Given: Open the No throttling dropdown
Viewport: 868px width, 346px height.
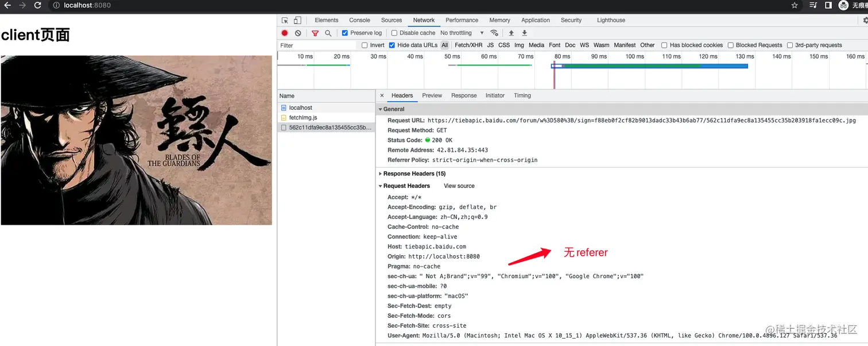Looking at the screenshot, I should click(462, 33).
